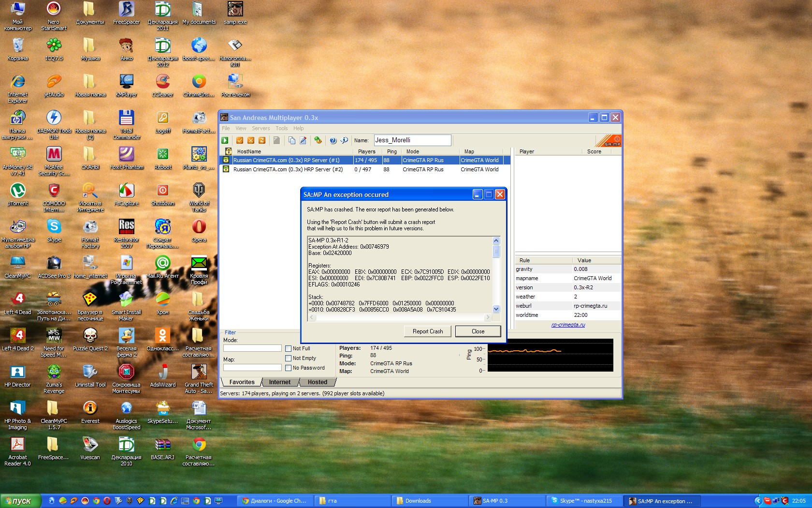Click Skype nastyxa215 taskbar button
Viewport: 812px width, 508px height.
pos(584,501)
